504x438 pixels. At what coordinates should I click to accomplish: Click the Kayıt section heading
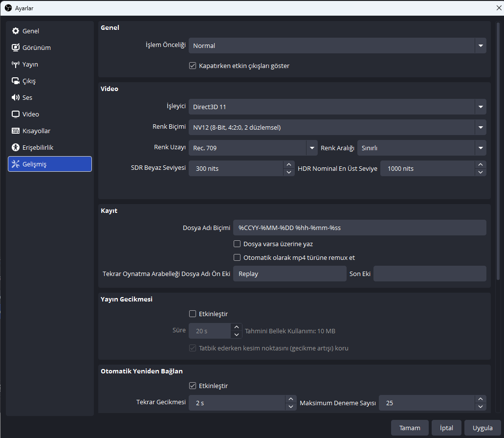109,211
